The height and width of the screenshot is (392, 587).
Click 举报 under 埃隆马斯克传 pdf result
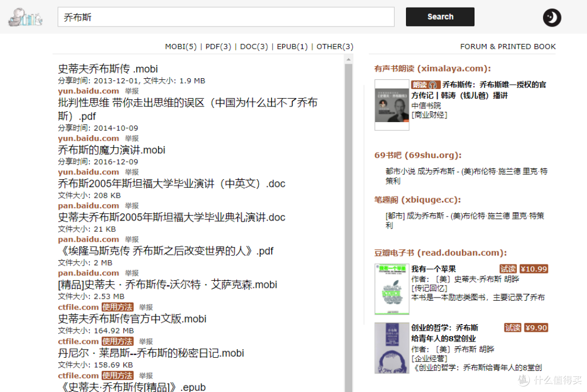[x=132, y=273]
